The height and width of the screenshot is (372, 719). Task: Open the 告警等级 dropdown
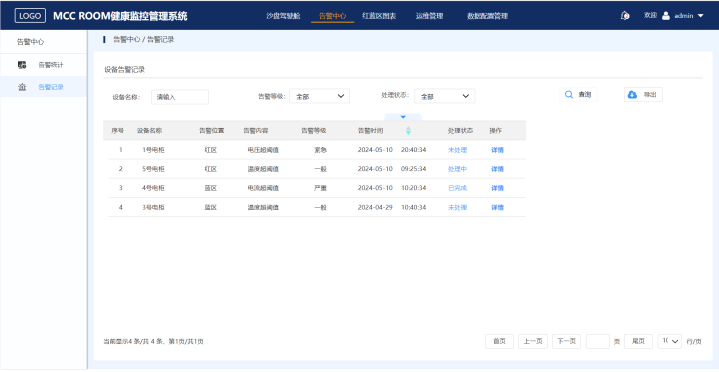tap(319, 96)
